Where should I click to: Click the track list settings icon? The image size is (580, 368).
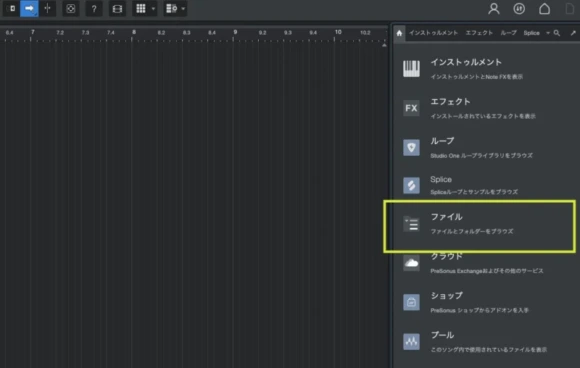(171, 9)
